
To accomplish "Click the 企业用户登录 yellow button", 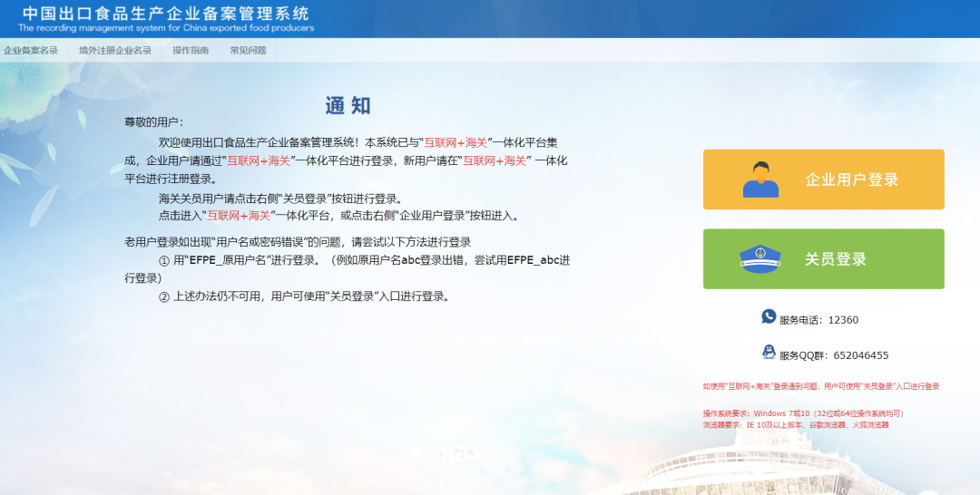I will (823, 180).
